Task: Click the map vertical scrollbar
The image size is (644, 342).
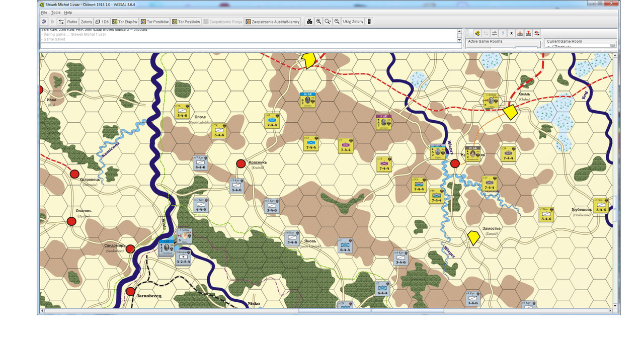Action: click(x=615, y=209)
